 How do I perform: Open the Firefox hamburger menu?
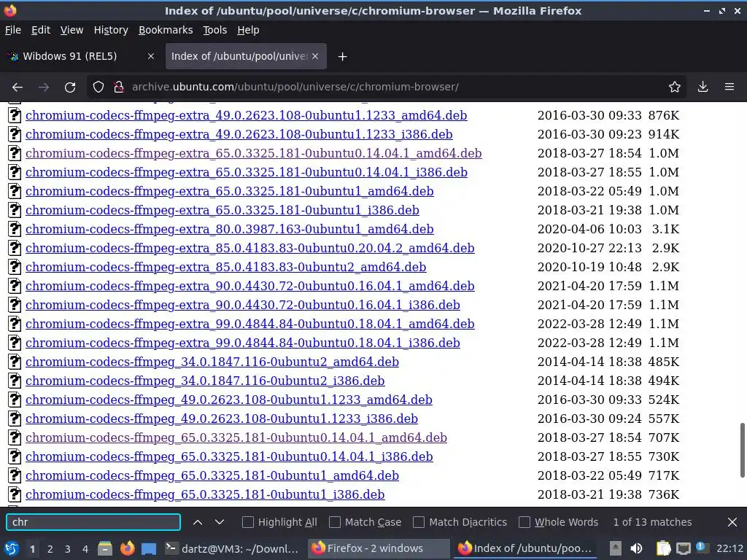729,87
